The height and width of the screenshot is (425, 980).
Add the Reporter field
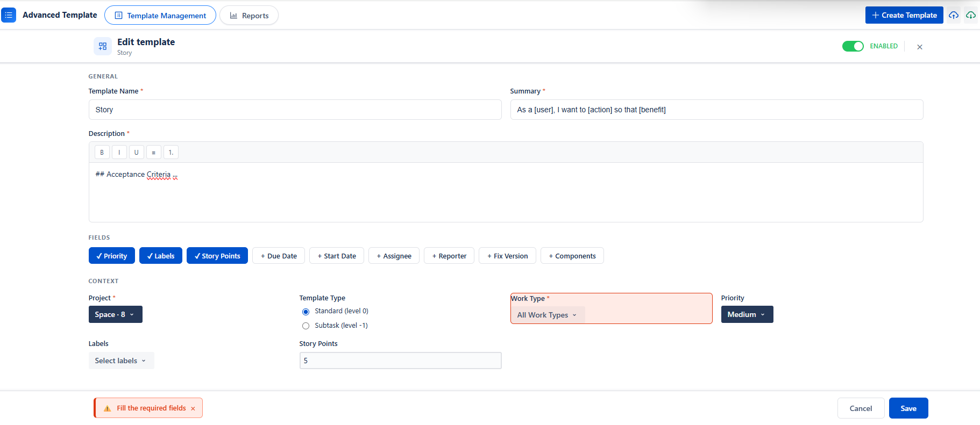pos(449,256)
